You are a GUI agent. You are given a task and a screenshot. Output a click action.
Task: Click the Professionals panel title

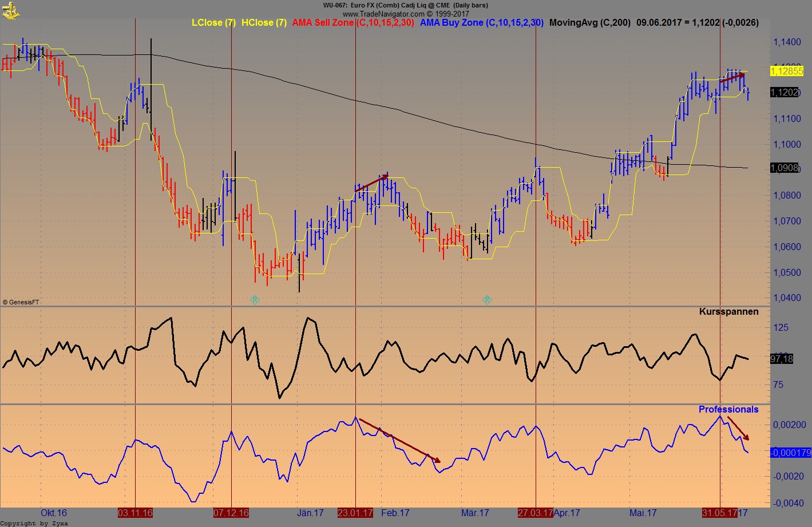[x=728, y=409]
